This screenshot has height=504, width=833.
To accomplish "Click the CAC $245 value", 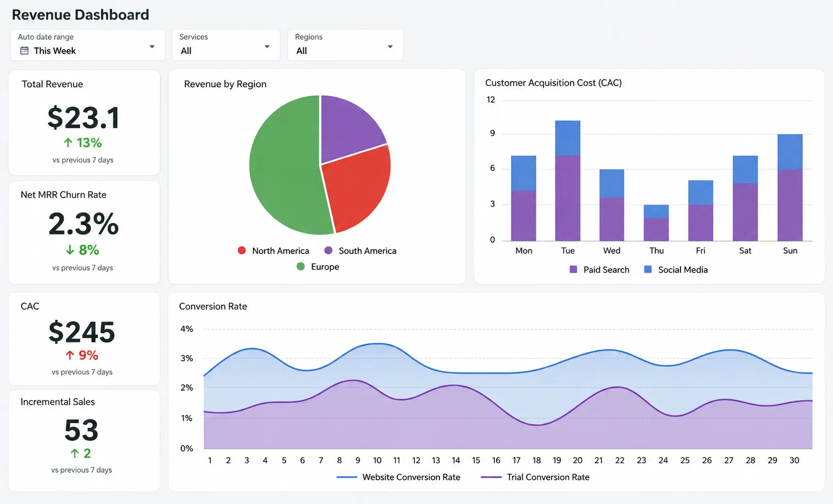I will point(82,332).
